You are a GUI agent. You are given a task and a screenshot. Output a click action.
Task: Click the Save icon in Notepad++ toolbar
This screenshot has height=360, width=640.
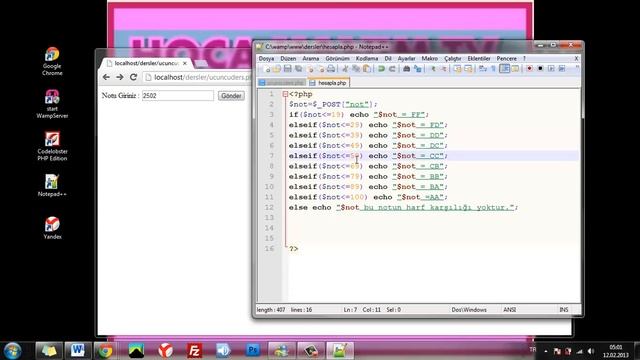(288, 69)
